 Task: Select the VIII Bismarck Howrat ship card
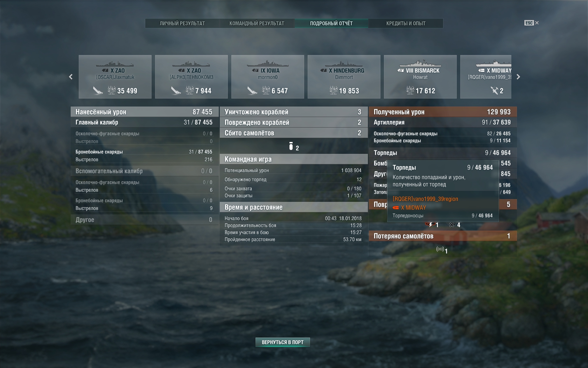(420, 77)
